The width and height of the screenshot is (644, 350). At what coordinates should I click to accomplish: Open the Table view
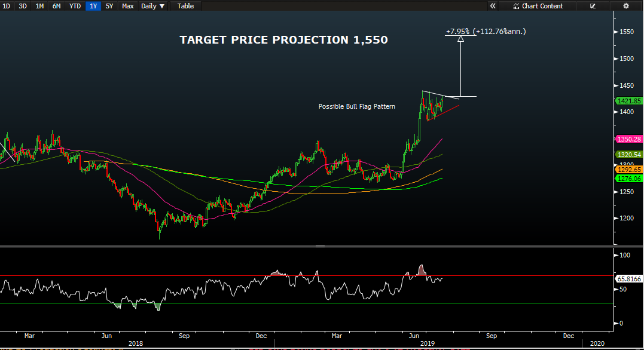pyautogui.click(x=185, y=6)
